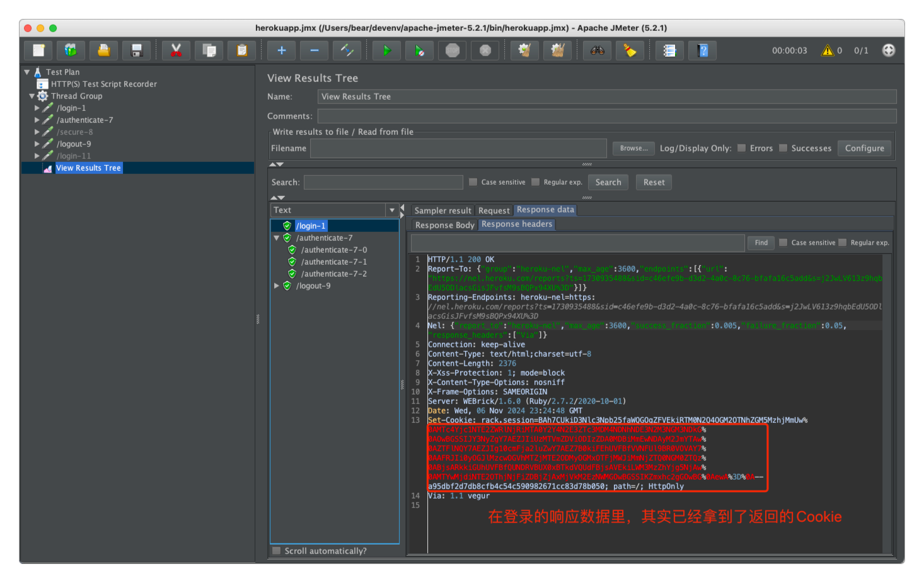The width and height of the screenshot is (924, 583).
Task: Collapse /authenticate-7 in results tree
Action: tap(276, 238)
